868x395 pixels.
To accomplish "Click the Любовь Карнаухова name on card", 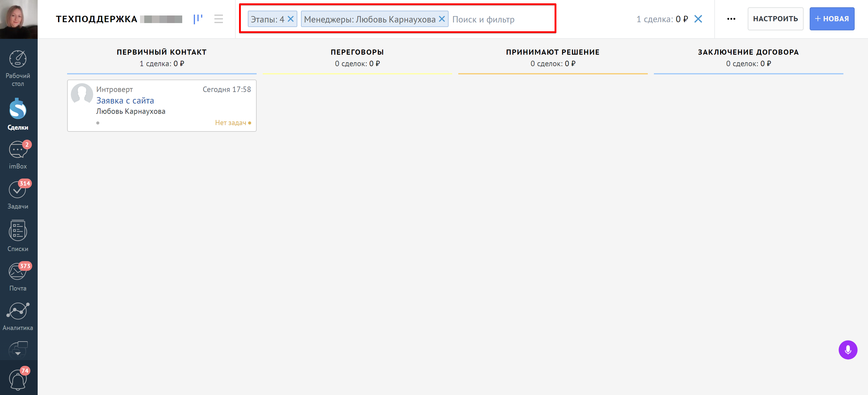I will coord(131,111).
